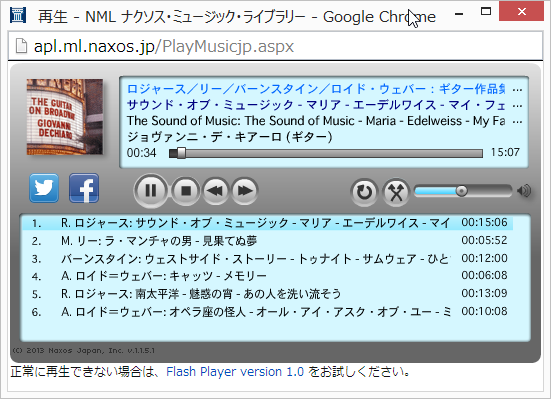Click the page document icon in address bar
Screen dimensions: 551x399
(x=21, y=46)
